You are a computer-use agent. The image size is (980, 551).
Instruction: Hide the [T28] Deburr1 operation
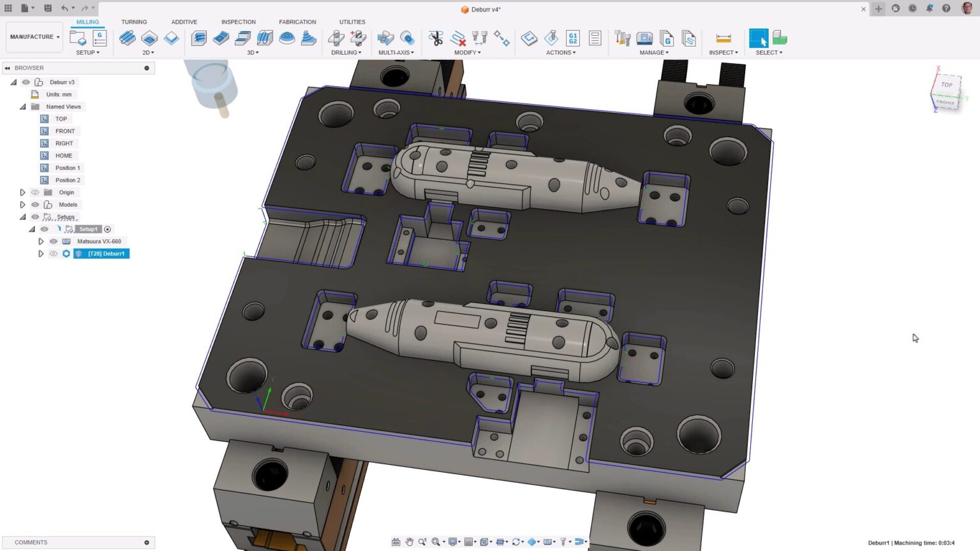[x=54, y=253]
